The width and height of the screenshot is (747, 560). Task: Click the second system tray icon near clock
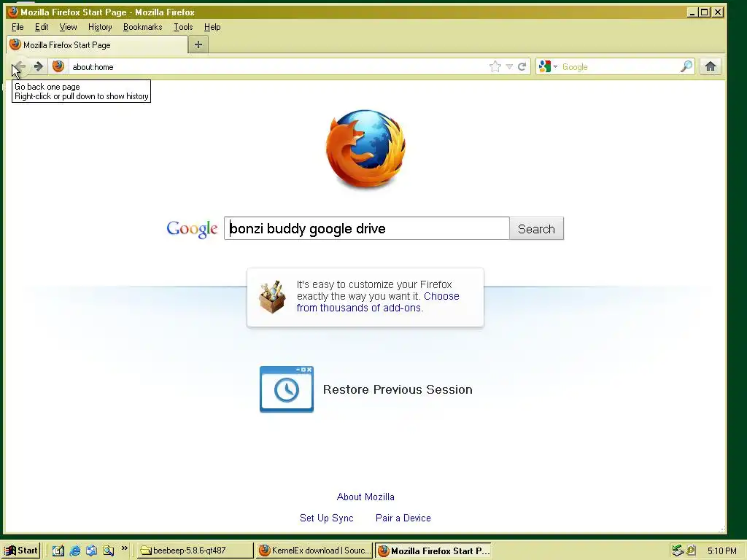[x=691, y=551]
